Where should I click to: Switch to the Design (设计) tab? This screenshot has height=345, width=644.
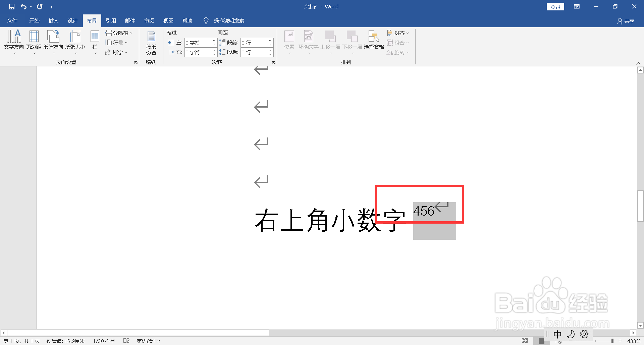72,20
